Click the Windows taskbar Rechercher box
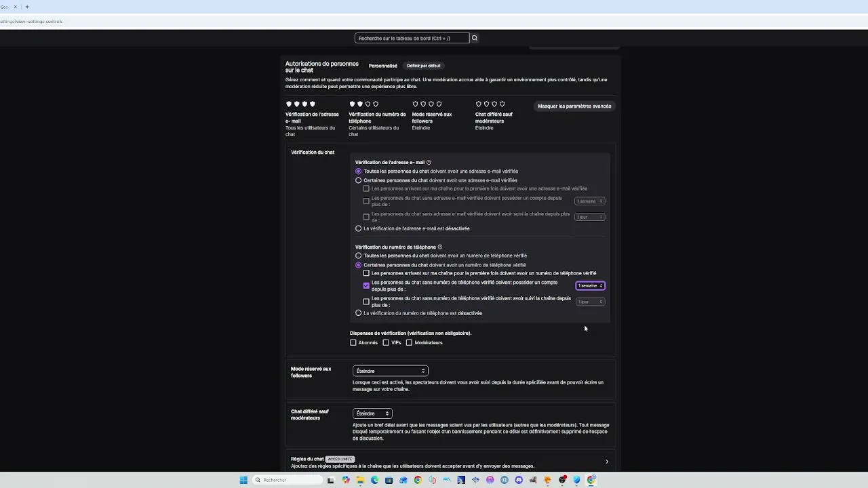Image resolution: width=868 pixels, height=488 pixels. click(x=288, y=480)
